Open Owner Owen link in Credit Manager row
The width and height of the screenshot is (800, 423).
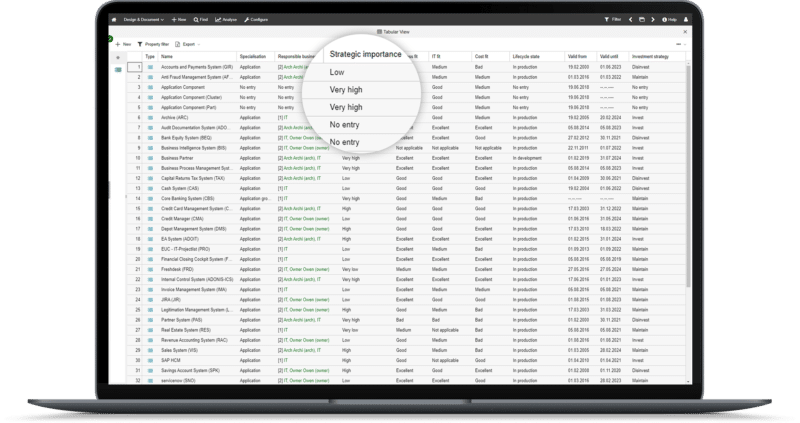pos(310,219)
